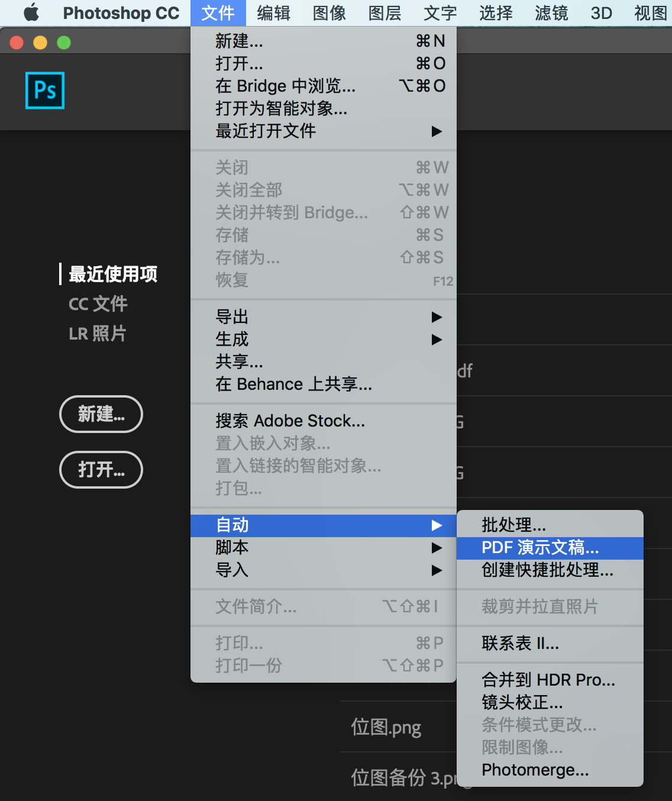Open recent file 位图备份 3

click(403, 777)
